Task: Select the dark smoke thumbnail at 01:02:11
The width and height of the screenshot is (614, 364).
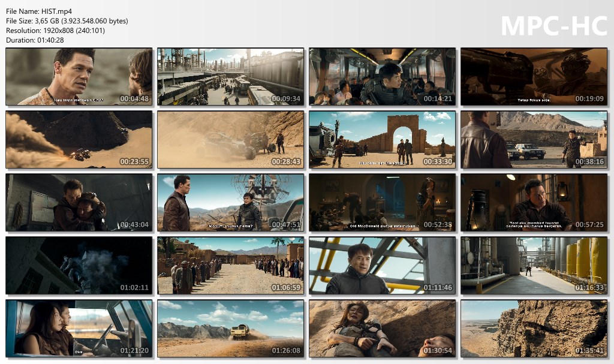Action: coord(79,266)
